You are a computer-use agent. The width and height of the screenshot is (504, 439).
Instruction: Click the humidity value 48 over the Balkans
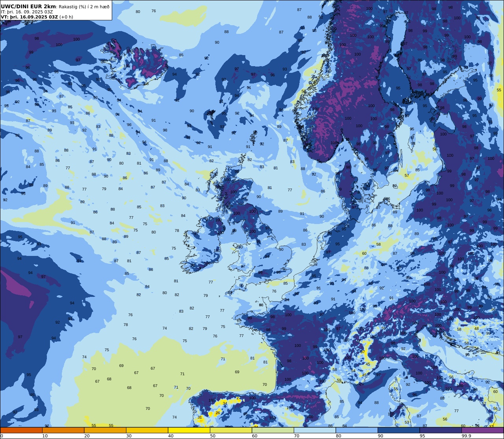[476, 329]
